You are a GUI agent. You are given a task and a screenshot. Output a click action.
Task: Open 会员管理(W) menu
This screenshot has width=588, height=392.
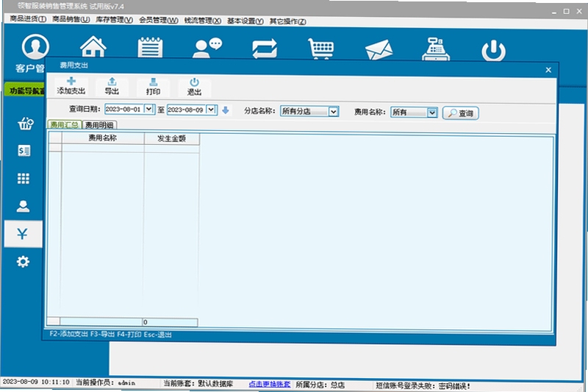coord(158,21)
